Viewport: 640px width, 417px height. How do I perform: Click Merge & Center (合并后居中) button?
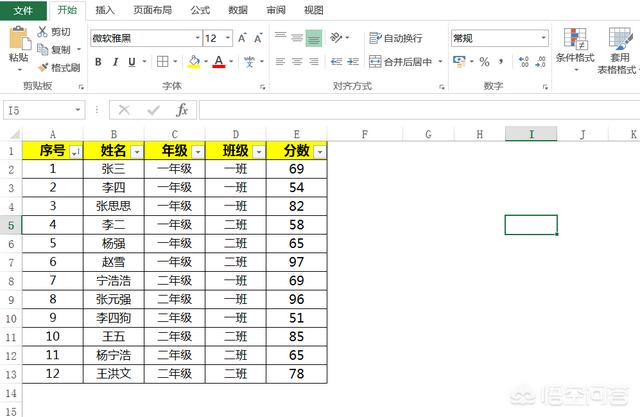[401, 62]
